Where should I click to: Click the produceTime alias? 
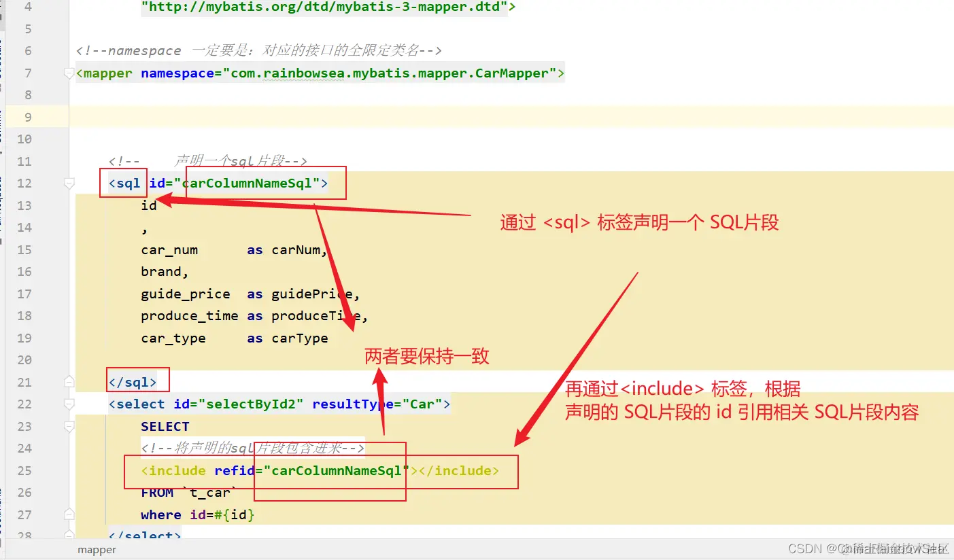point(316,316)
